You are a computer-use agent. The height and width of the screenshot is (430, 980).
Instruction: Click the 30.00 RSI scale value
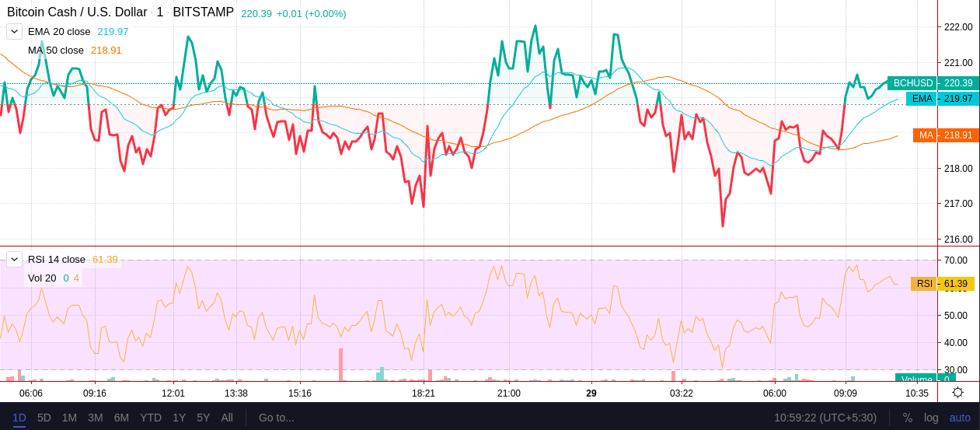[955, 370]
